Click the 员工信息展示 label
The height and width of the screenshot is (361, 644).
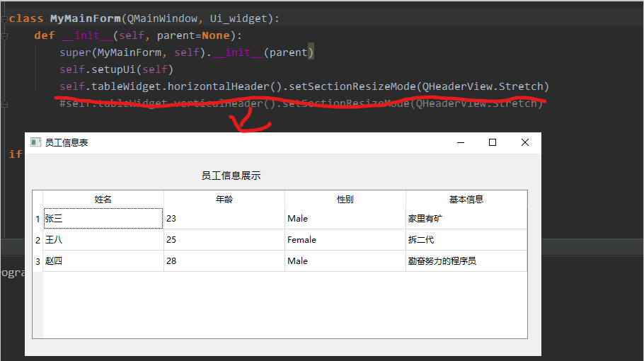[x=231, y=176]
